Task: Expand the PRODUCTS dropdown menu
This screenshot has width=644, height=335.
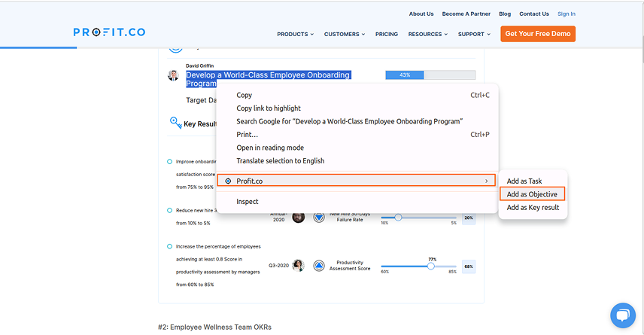Action: click(x=296, y=34)
